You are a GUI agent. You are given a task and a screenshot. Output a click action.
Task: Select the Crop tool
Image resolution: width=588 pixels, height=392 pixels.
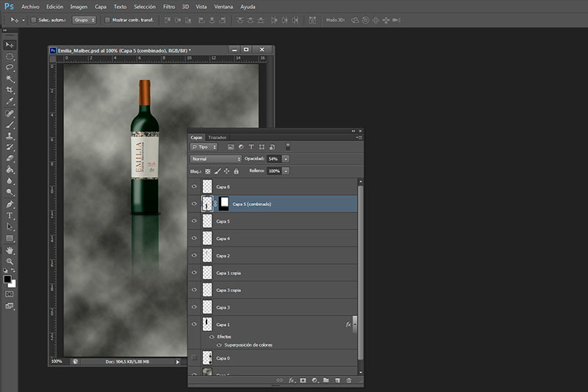point(10,90)
